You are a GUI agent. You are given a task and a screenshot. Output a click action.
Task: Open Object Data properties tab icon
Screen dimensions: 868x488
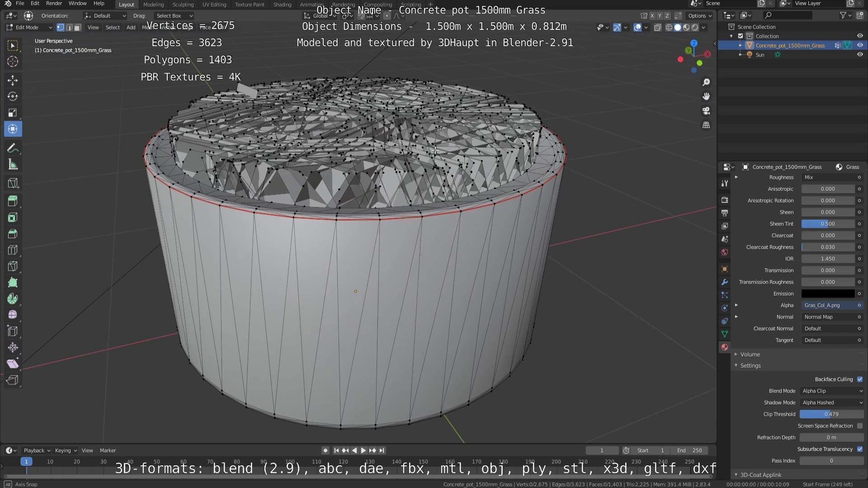pos(725,334)
